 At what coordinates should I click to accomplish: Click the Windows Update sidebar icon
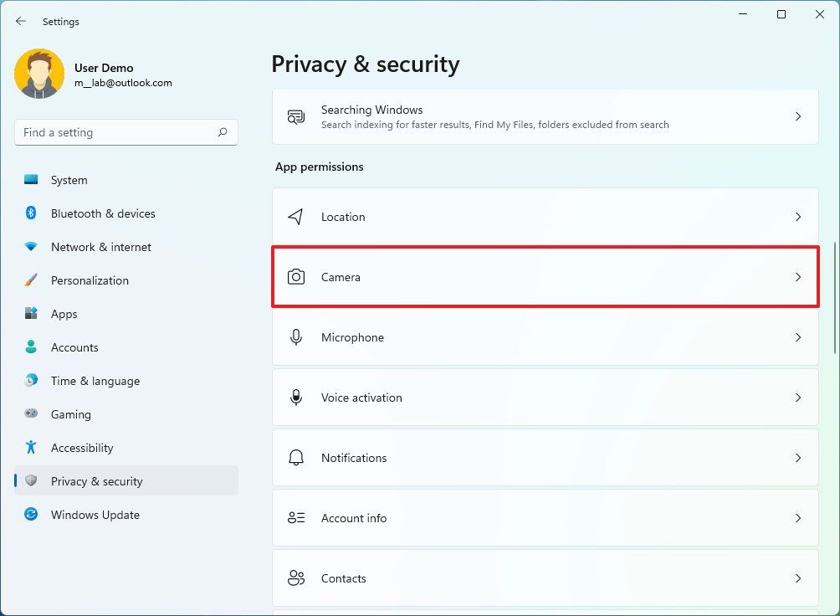tap(33, 515)
